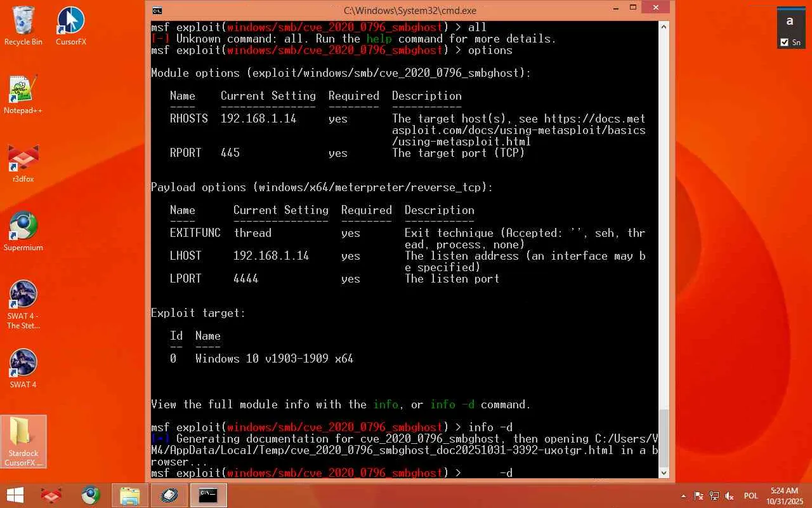Click the 'Exploit target:' heading
This screenshot has height=508, width=812.
(x=199, y=313)
